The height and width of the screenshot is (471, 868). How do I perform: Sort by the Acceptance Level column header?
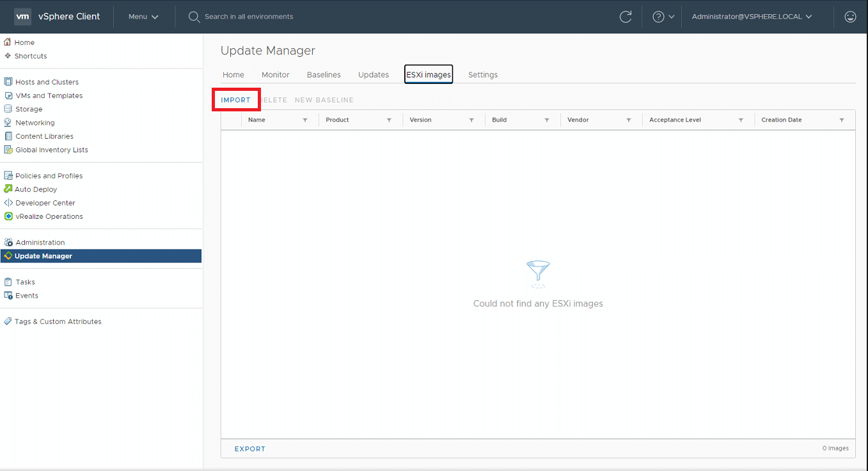point(675,120)
